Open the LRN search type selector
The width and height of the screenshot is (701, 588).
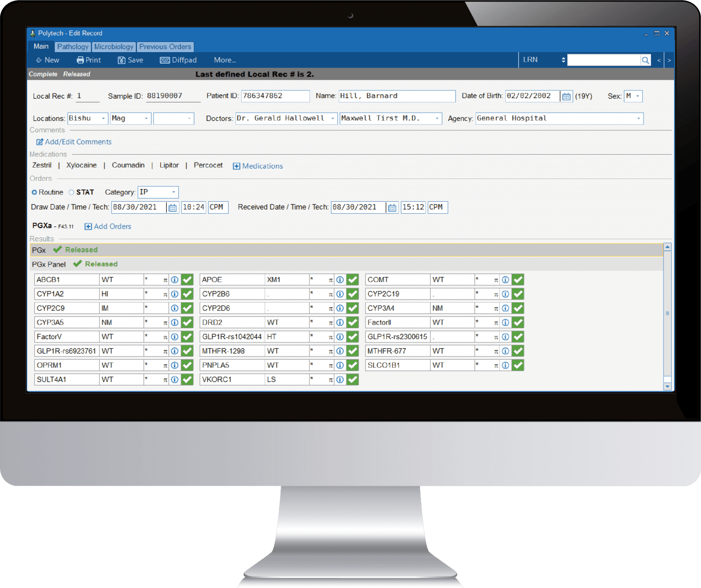pos(544,60)
